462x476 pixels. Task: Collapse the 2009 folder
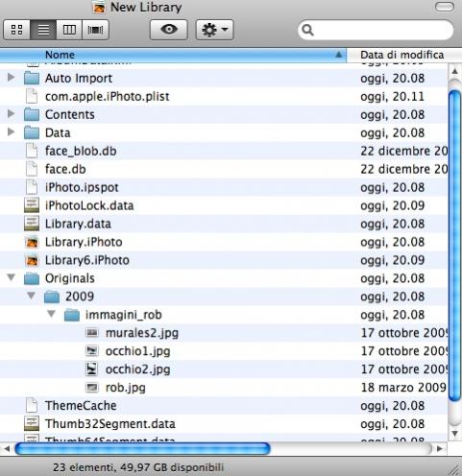click(31, 296)
